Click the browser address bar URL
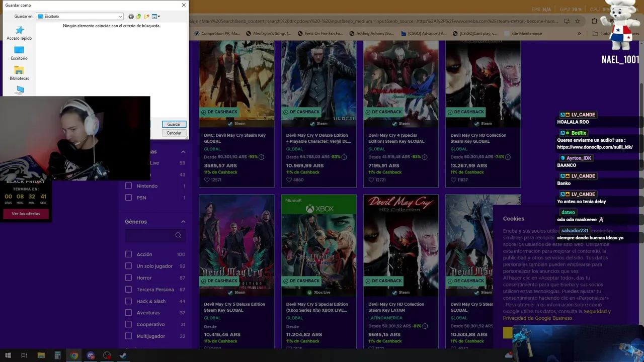 (x=375, y=21)
